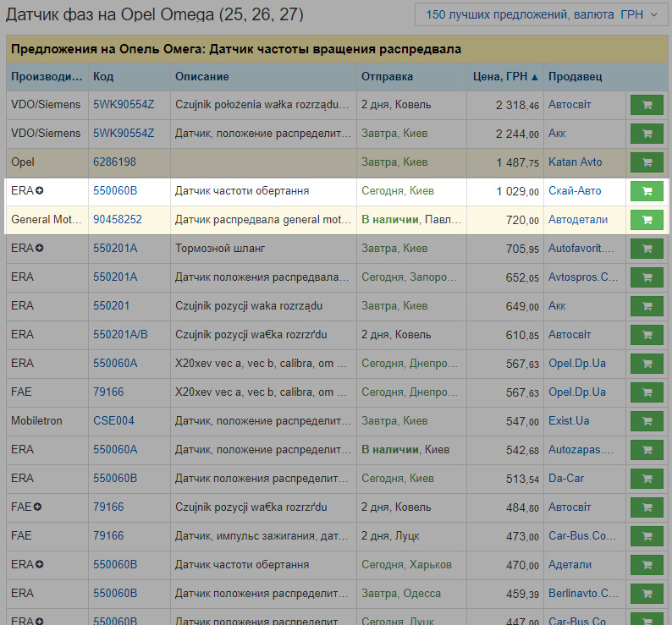Open the 150 лучших предложений currency dropdown
This screenshot has height=625, width=672.
pos(541,14)
